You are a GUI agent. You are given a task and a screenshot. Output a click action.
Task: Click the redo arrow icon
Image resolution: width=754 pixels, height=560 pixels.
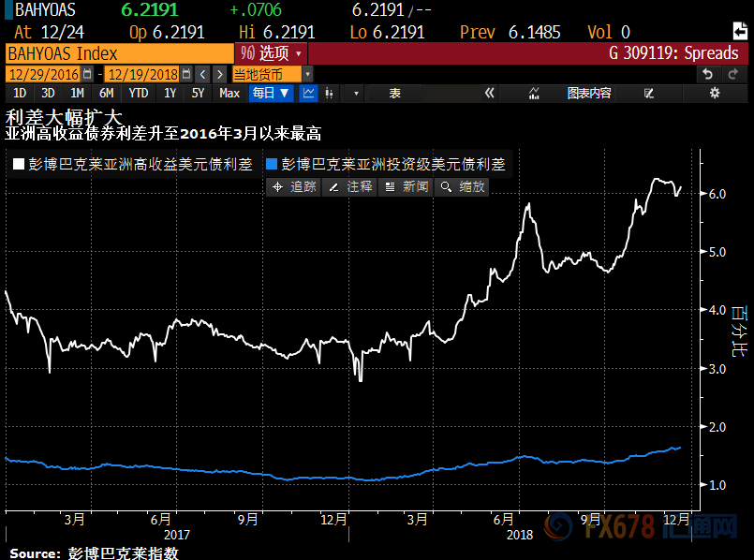click(x=732, y=75)
